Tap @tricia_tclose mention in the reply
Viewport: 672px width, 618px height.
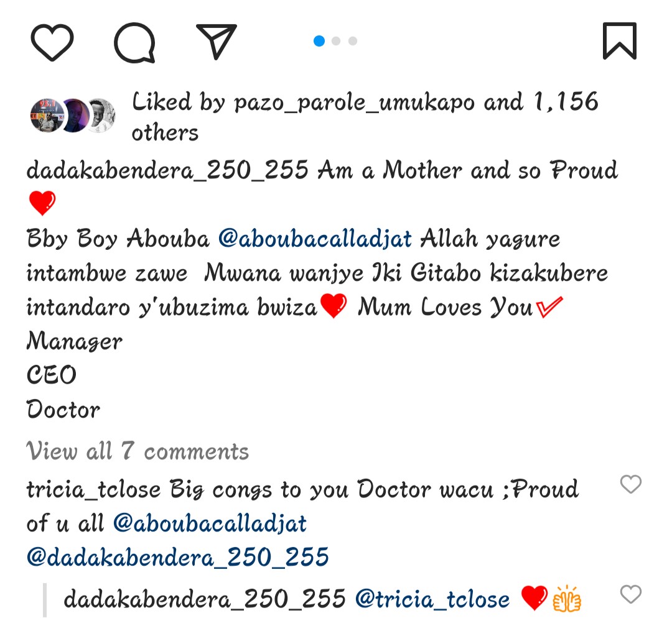click(x=432, y=599)
